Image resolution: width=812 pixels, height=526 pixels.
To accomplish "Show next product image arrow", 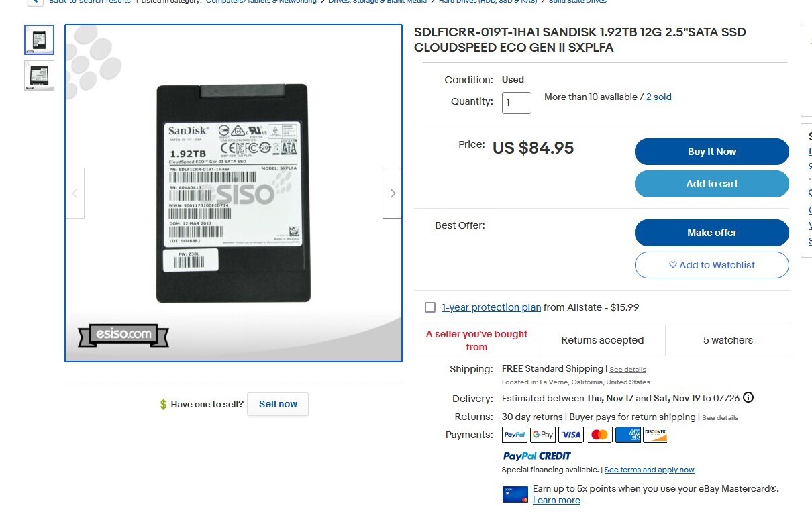I will point(393,193).
